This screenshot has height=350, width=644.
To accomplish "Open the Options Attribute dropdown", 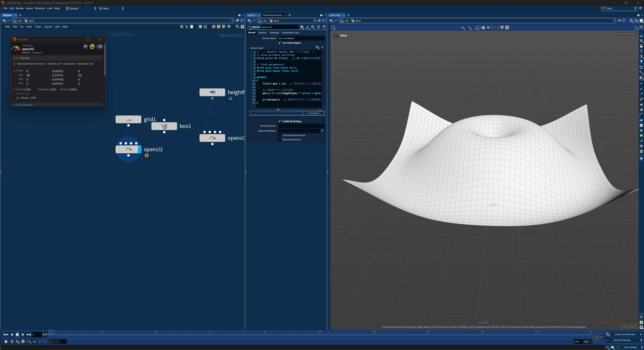I will (322, 131).
